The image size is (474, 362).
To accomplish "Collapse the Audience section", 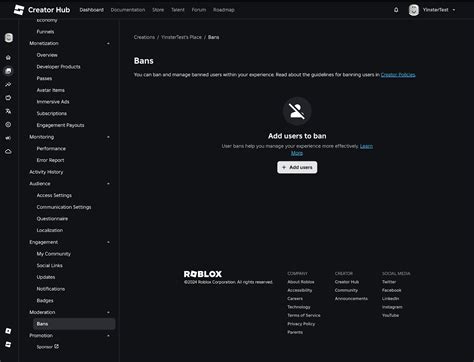I will [x=108, y=184].
